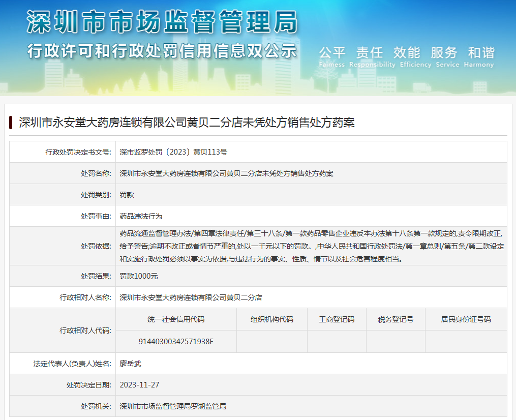Click the 药品违法行为 value
516x420 pixels.
141,216
